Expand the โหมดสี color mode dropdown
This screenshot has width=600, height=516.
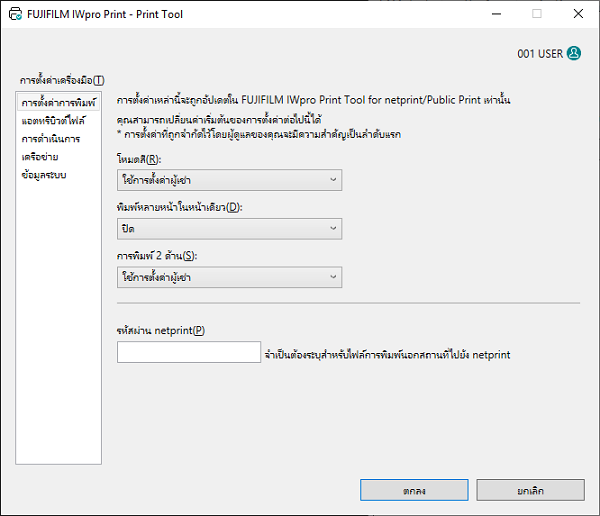230,180
